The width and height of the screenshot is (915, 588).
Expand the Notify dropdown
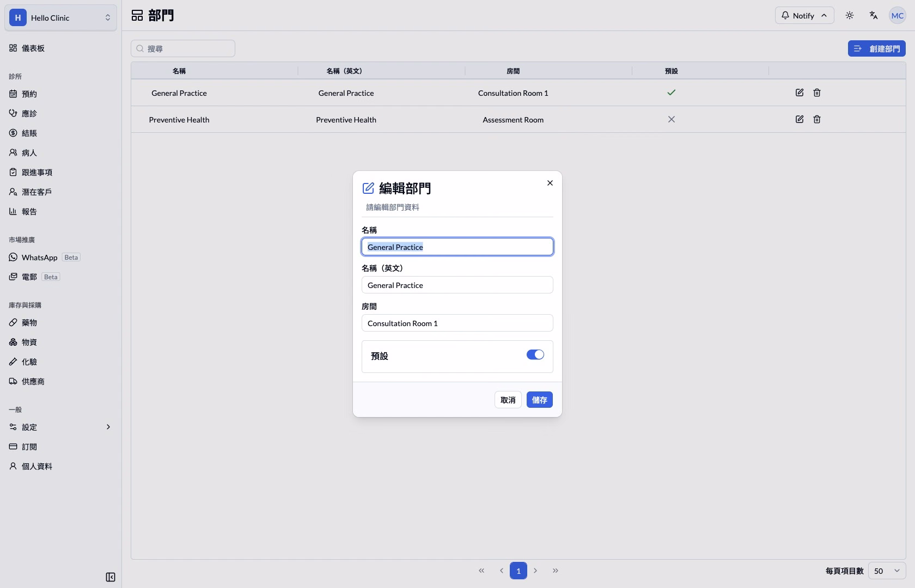804,15
